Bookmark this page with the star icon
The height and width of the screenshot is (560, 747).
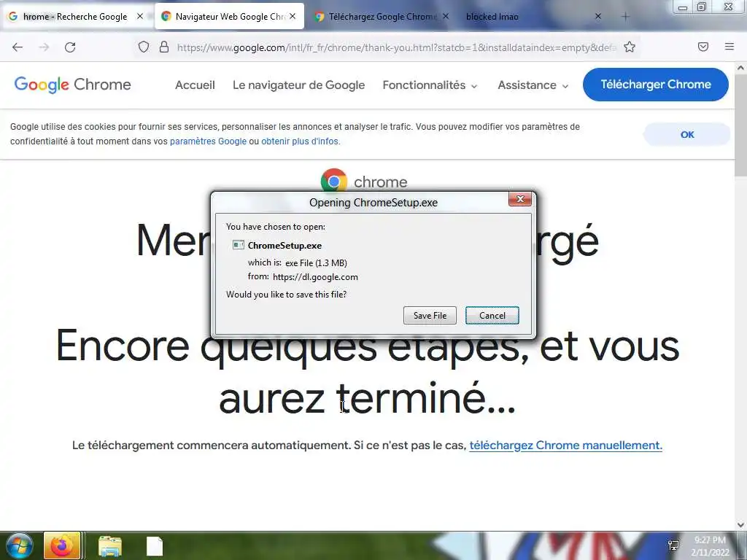click(x=630, y=47)
